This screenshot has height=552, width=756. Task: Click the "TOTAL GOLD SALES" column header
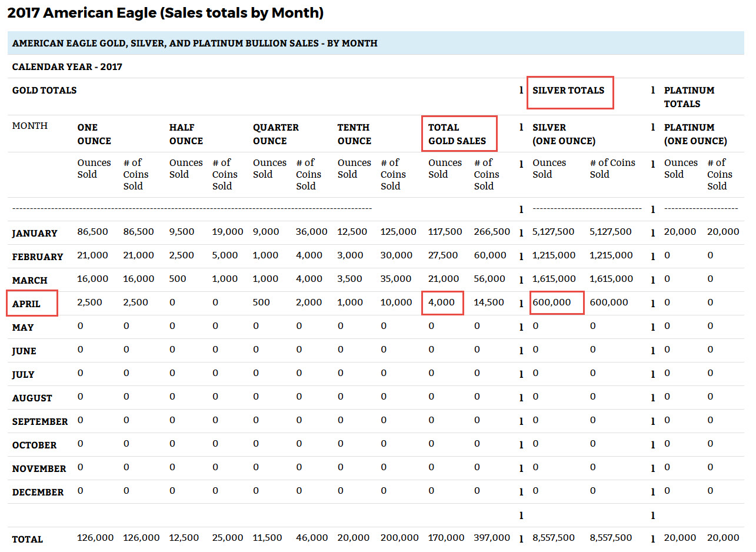pos(457,134)
